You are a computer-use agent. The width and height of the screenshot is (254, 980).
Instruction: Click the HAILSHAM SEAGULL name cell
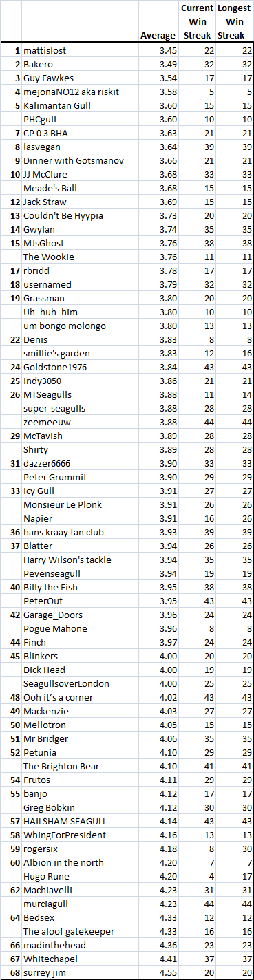point(80,821)
